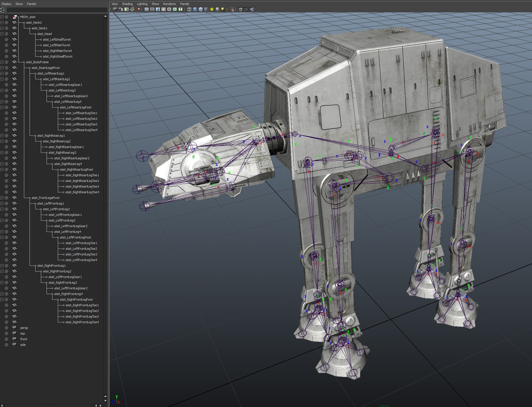Select the side camera in Outliner
Screen dimensions: 532x407
(x=23, y=345)
